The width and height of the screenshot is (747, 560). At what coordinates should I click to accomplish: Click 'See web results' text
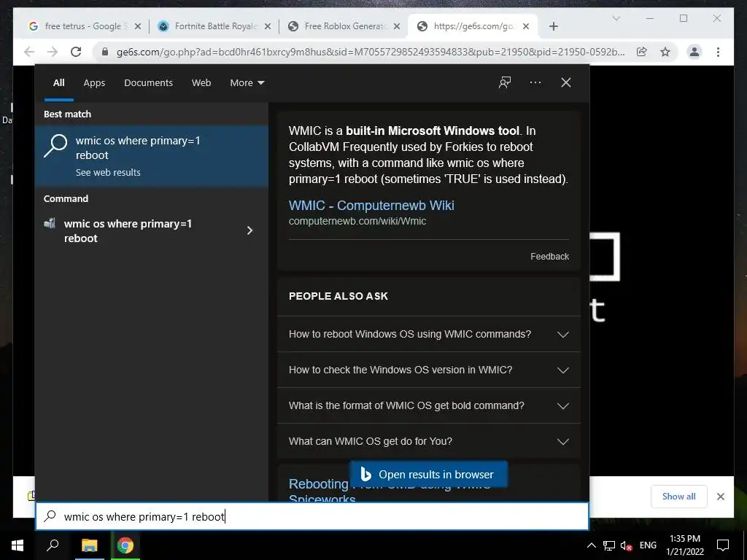tap(108, 172)
